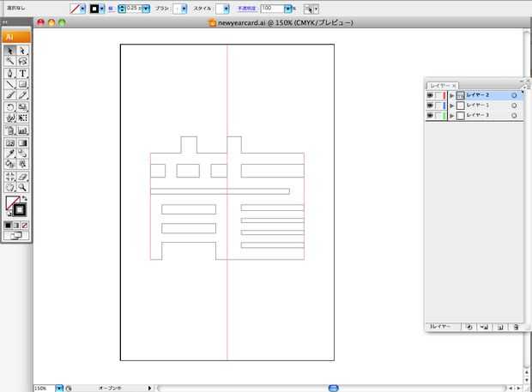Expand レイヤー 1 contents arrow
This screenshot has width=532, height=392.
click(451, 105)
